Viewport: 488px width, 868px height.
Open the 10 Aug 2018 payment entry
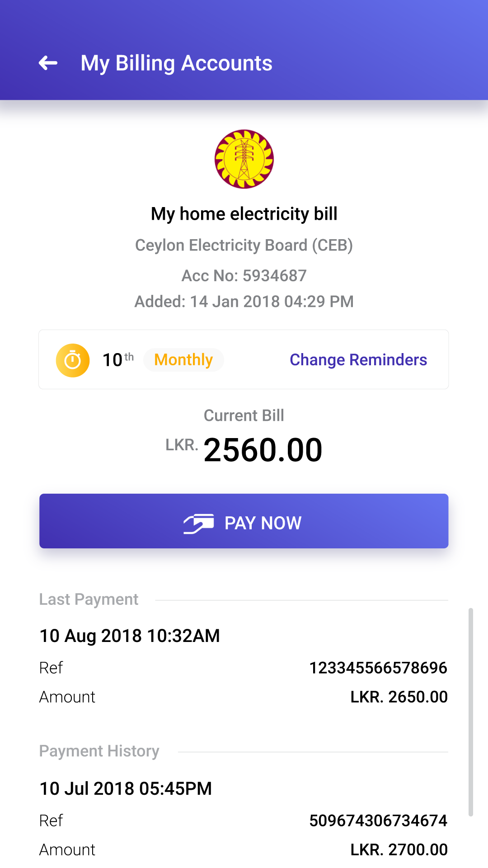[x=130, y=636]
